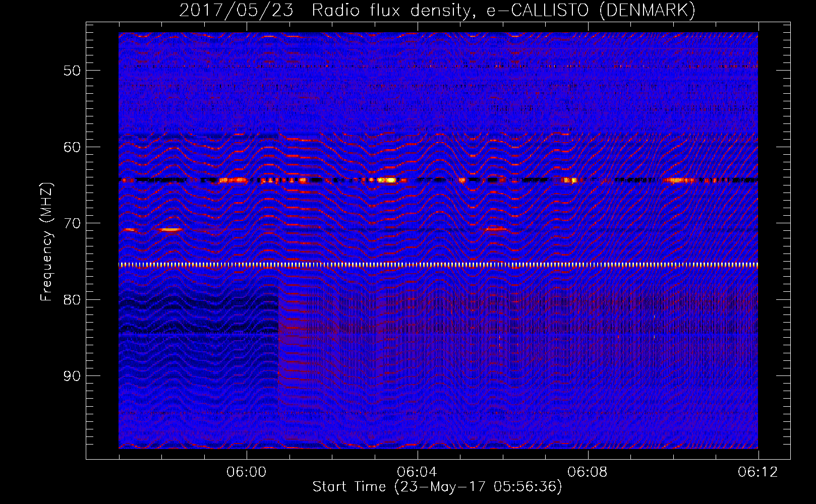
Task: Click the plot title "2017/05/23 Radio flux density, e-CALLISTO (DENMARK)"
Action: 437,11
